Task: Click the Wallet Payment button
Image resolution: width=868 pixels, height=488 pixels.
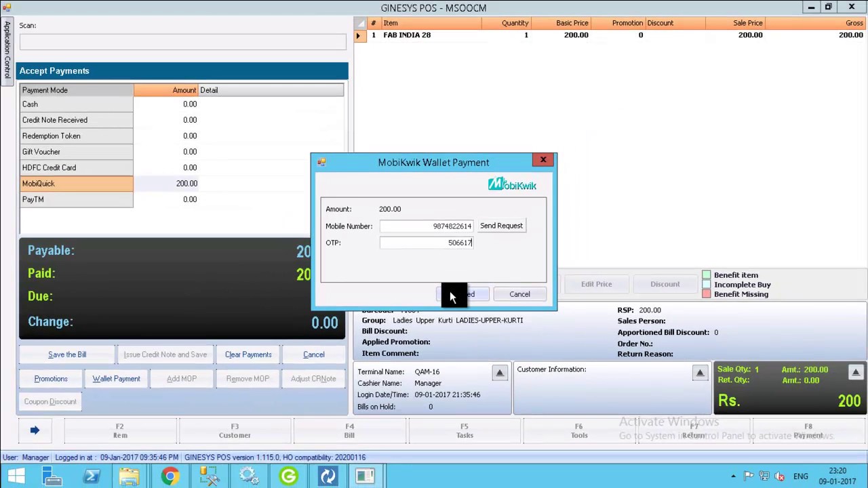Action: pos(116,379)
